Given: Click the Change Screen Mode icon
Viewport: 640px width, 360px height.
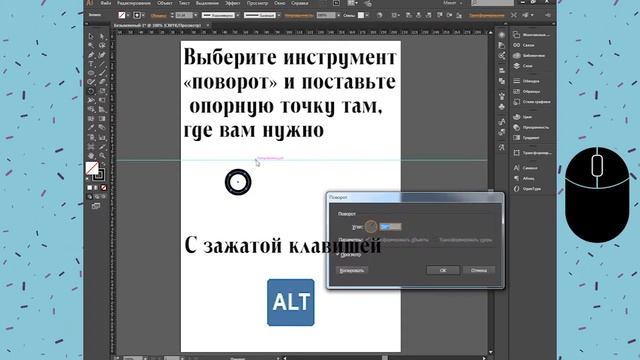Looking at the screenshot, I should click(x=96, y=206).
